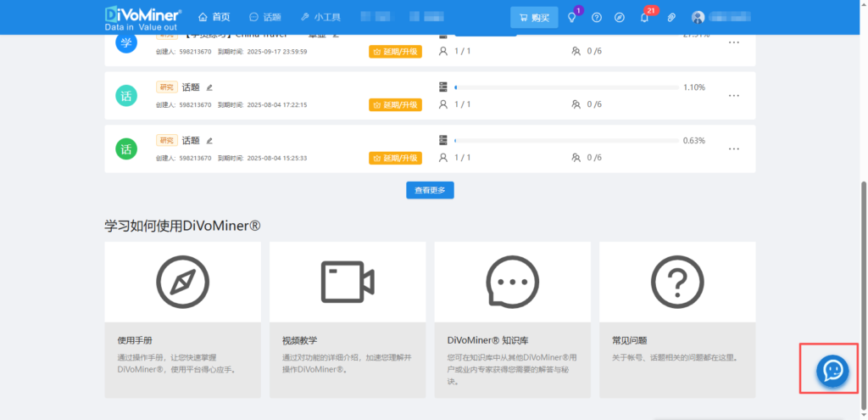Viewport: 868px width, 420px height.
Task: Click project title 话题 expiring 15:25:33
Action: tap(191, 140)
